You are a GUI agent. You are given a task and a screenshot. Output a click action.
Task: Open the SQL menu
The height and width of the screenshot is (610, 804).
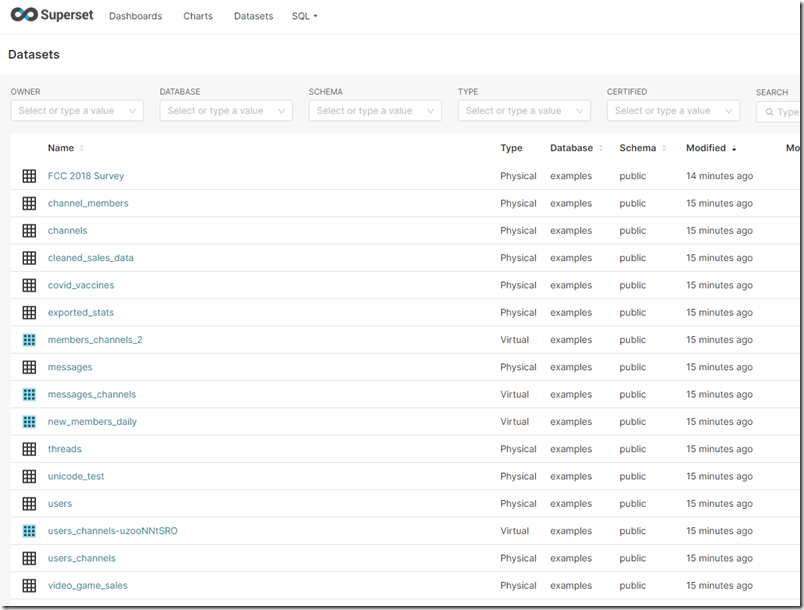(x=304, y=16)
